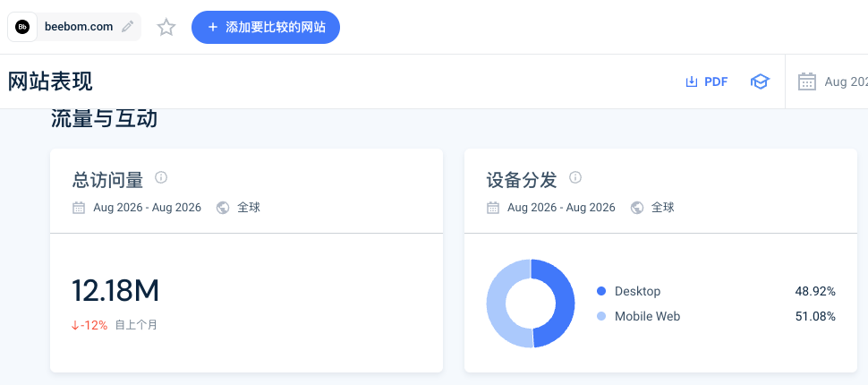Viewport: 868px width, 385px height.
Task: Click the 自上个月 comparison label
Action: pos(136,325)
